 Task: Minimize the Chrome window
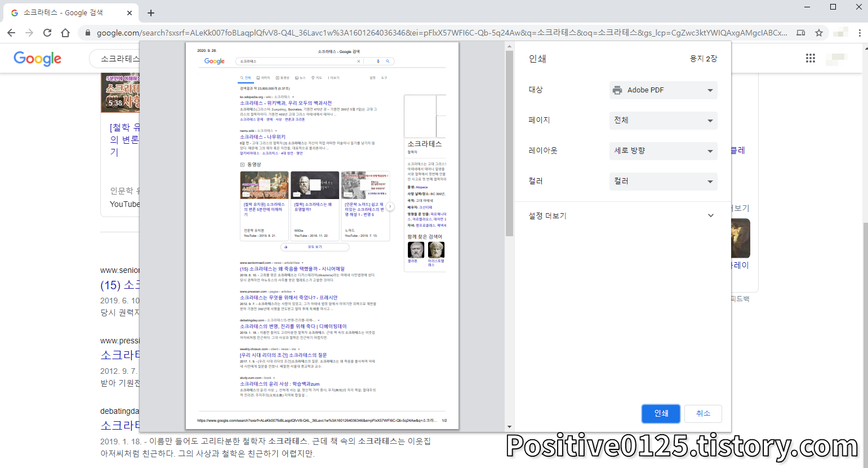pos(807,7)
